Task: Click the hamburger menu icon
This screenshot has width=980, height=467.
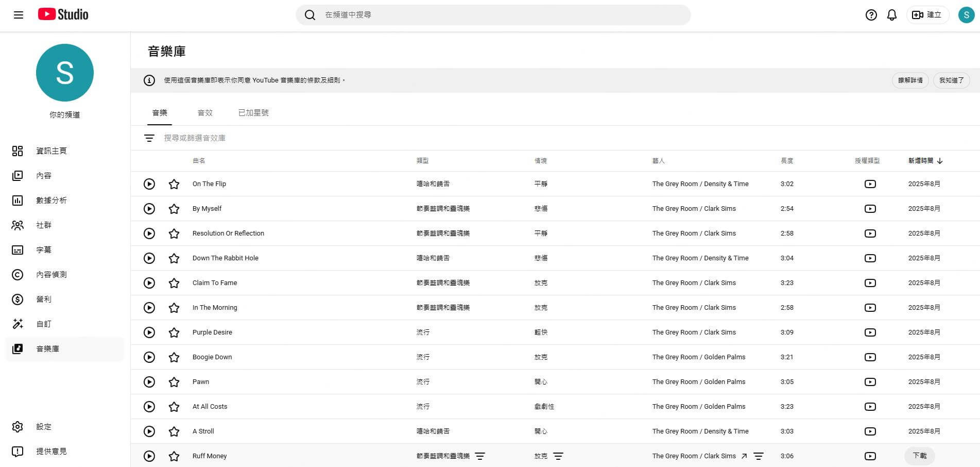Action: [x=18, y=15]
